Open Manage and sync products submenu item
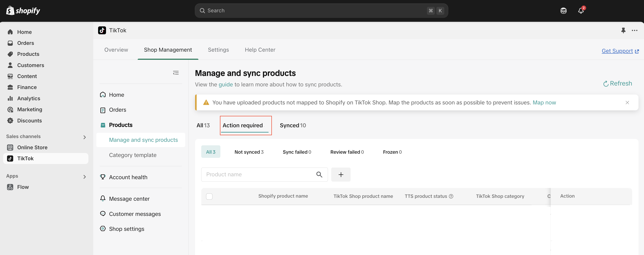The width and height of the screenshot is (644, 255). tap(141, 140)
